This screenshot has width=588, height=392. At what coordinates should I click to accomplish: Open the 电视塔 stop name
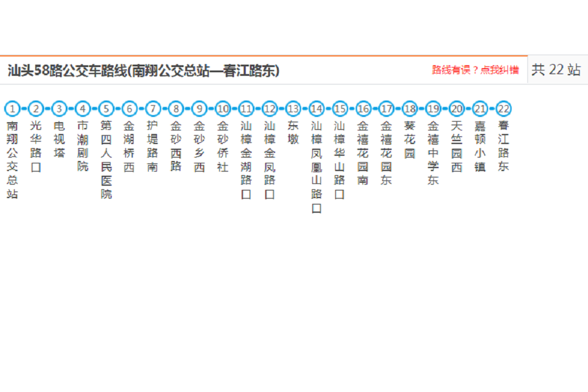(x=59, y=139)
